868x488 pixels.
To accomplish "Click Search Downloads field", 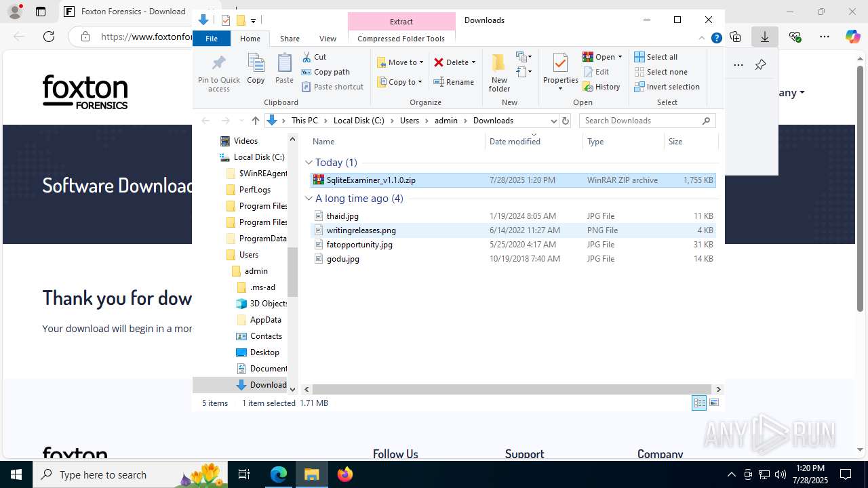I will point(647,121).
